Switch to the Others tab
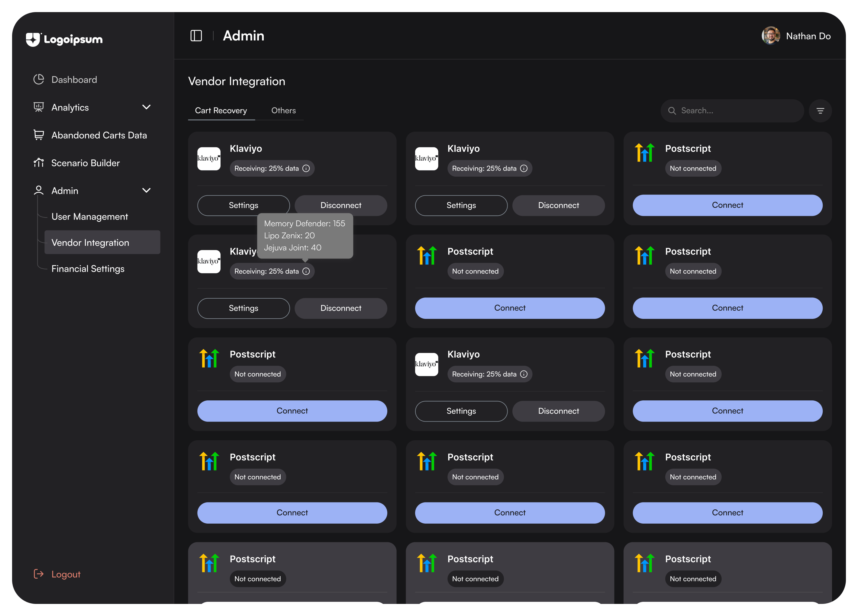This screenshot has width=858, height=616. point(283,111)
